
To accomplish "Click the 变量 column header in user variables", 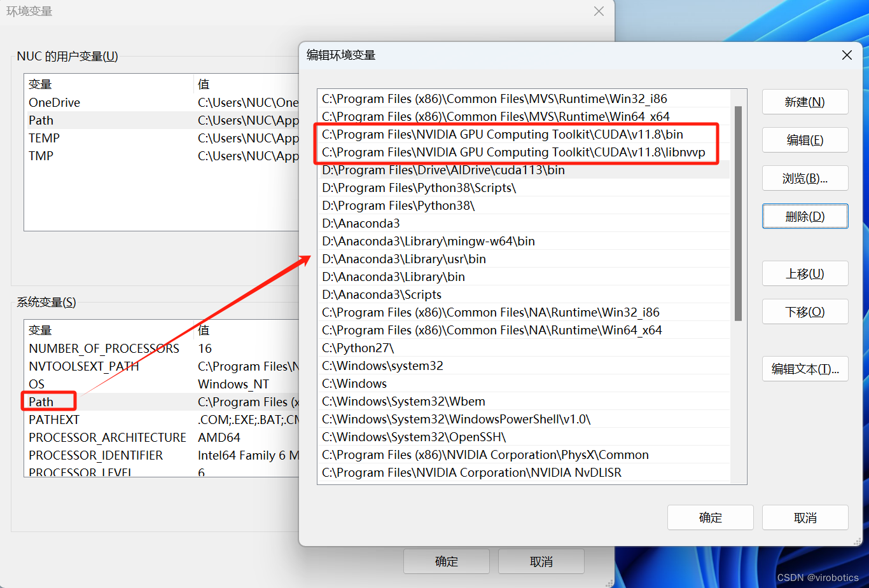I will pyautogui.click(x=109, y=84).
